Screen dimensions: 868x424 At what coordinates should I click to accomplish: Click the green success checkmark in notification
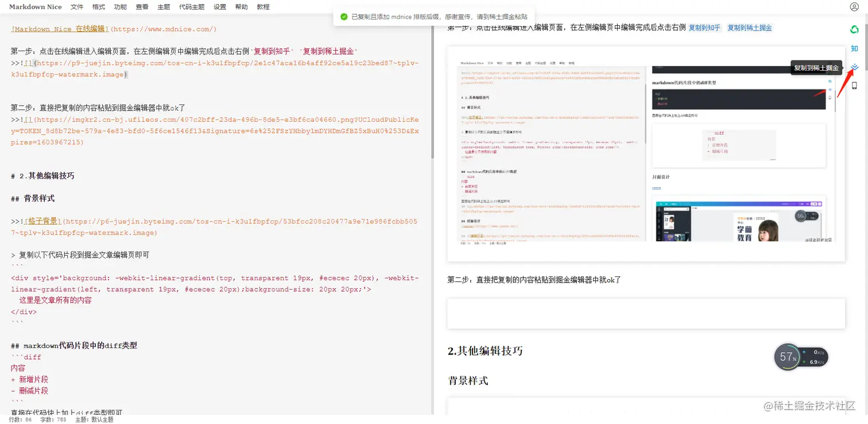tap(343, 17)
